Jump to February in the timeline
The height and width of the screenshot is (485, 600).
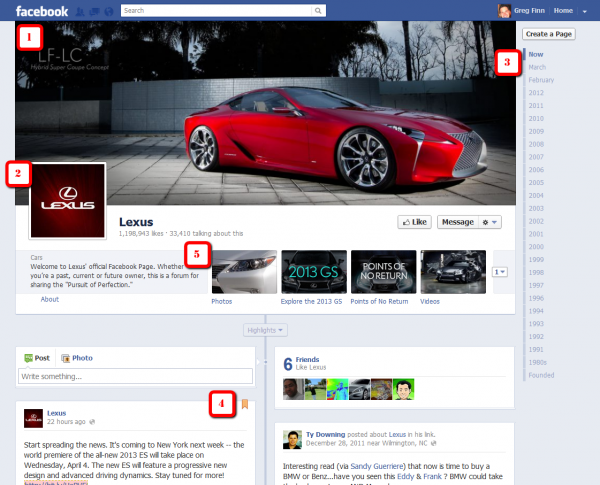pyautogui.click(x=541, y=80)
